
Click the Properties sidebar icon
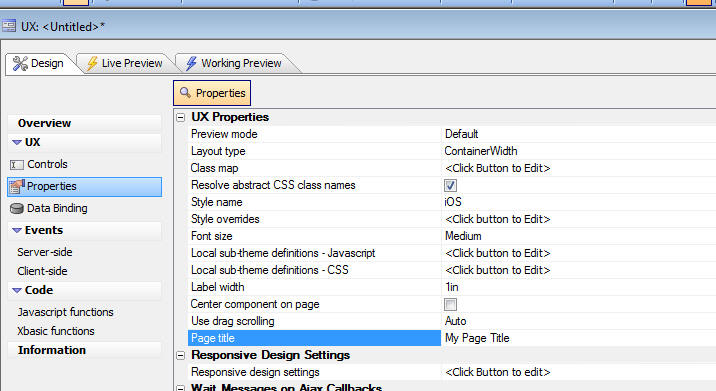[17, 186]
